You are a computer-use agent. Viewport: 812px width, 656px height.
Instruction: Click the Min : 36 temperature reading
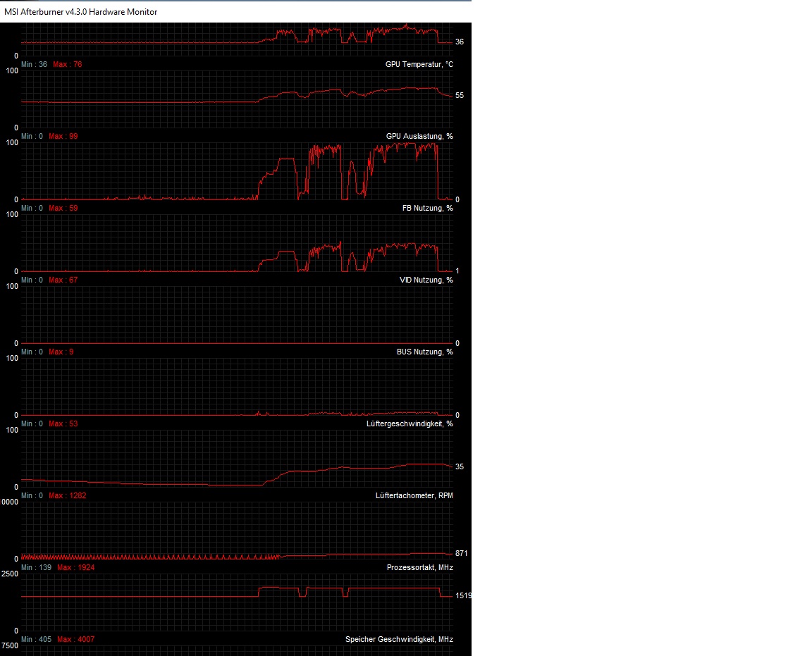point(34,64)
